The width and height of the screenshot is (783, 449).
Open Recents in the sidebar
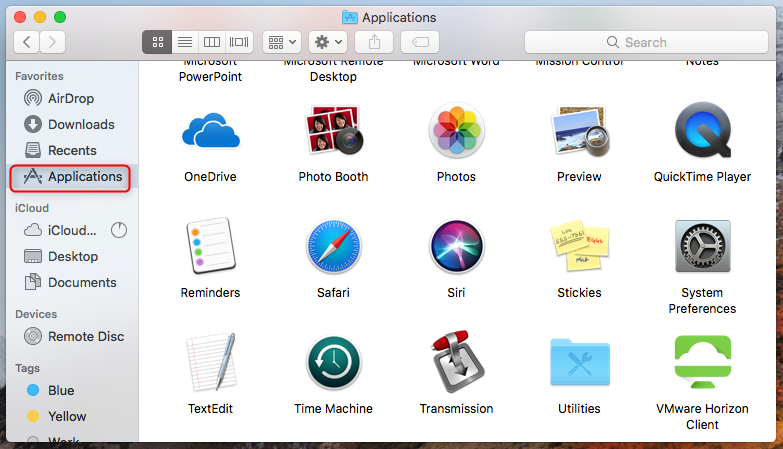coord(71,150)
